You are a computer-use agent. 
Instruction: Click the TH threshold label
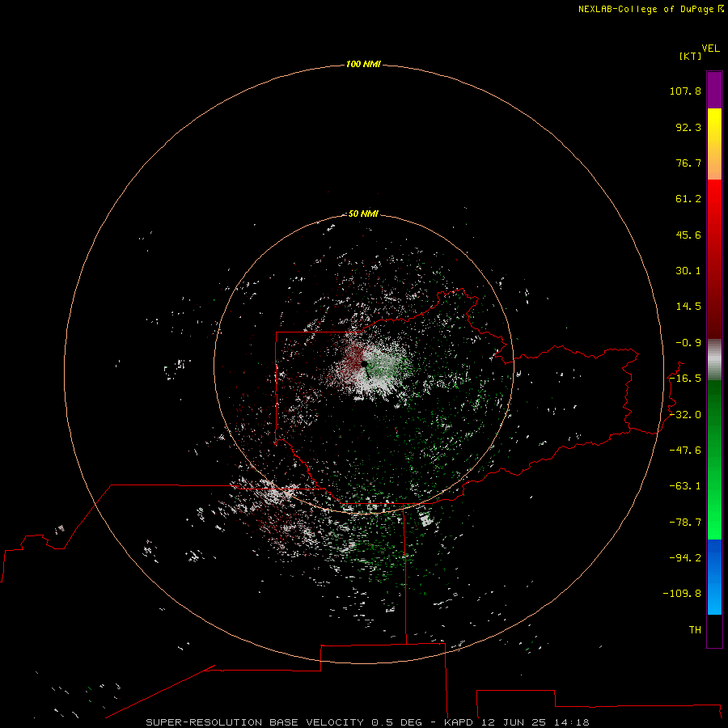tap(695, 630)
